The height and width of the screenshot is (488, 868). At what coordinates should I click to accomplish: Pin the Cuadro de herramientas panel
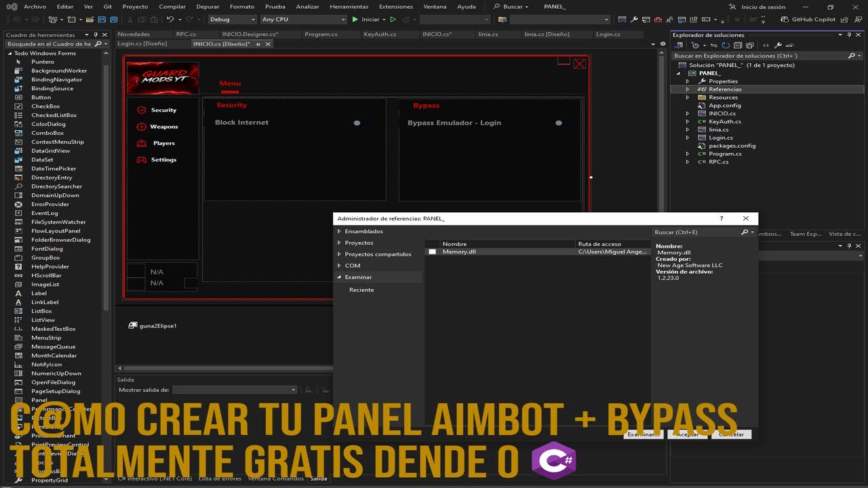click(97, 35)
